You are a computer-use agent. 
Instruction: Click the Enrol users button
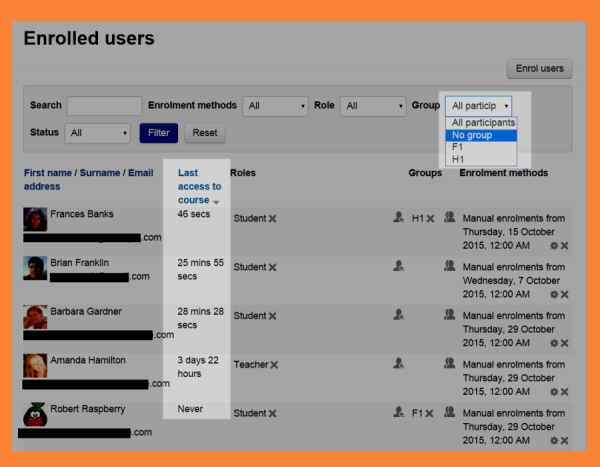pos(539,69)
